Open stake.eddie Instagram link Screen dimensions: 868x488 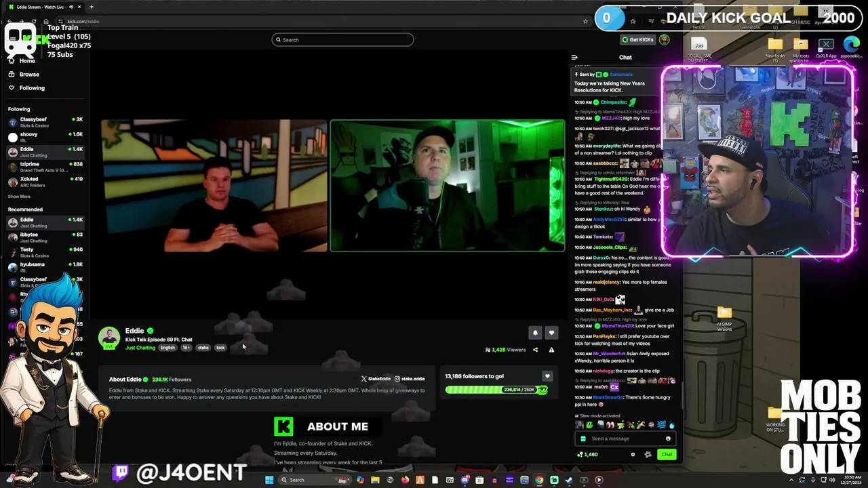click(410, 379)
